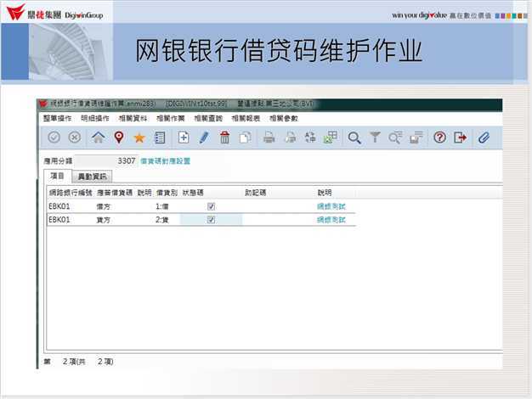
Task: Open the 相關參數 menu
Action: pyautogui.click(x=284, y=118)
